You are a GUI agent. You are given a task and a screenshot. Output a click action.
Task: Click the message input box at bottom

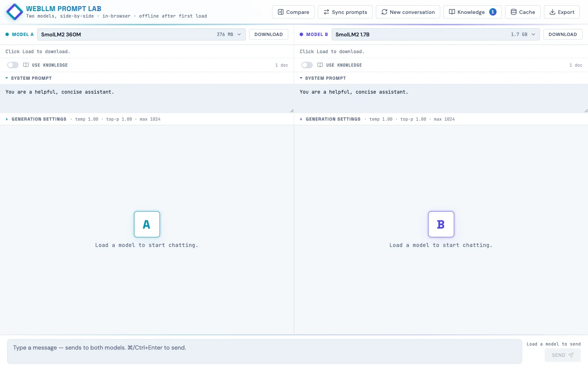coord(265,351)
